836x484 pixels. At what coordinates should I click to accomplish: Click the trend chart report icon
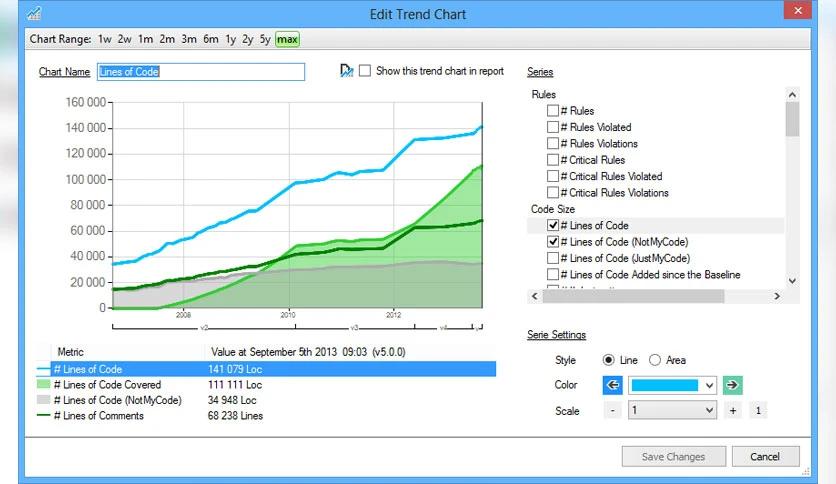pyautogui.click(x=346, y=70)
